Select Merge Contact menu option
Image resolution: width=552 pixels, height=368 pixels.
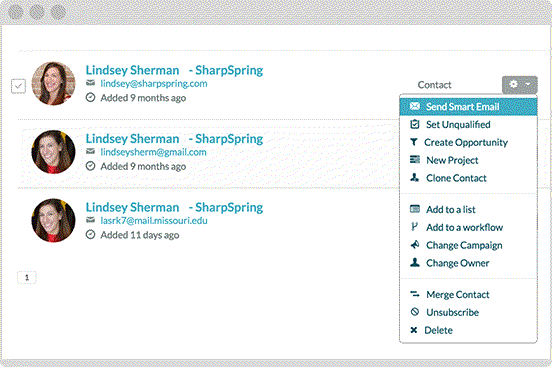coord(468,294)
